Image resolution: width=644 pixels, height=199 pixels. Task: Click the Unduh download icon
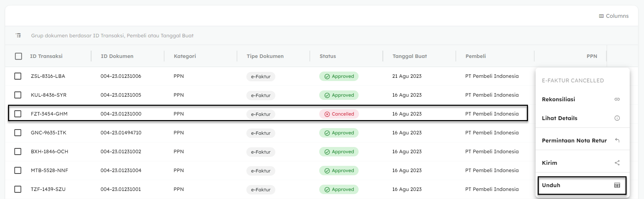coord(617,185)
